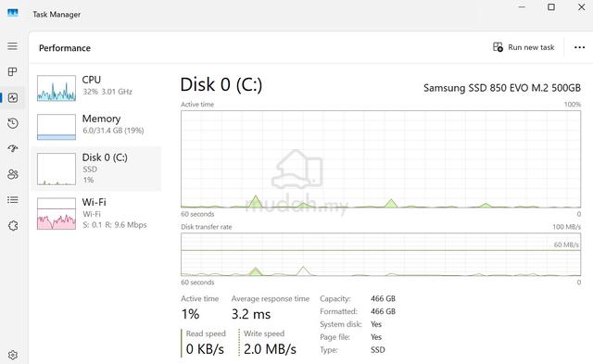
Task: Select Disk 0 (C:) in the list
Action: point(96,169)
